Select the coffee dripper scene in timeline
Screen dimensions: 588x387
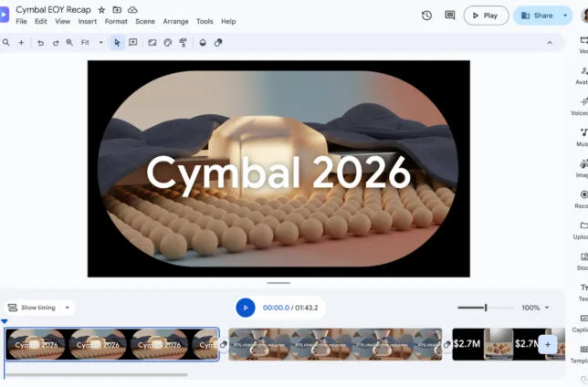(x=335, y=344)
